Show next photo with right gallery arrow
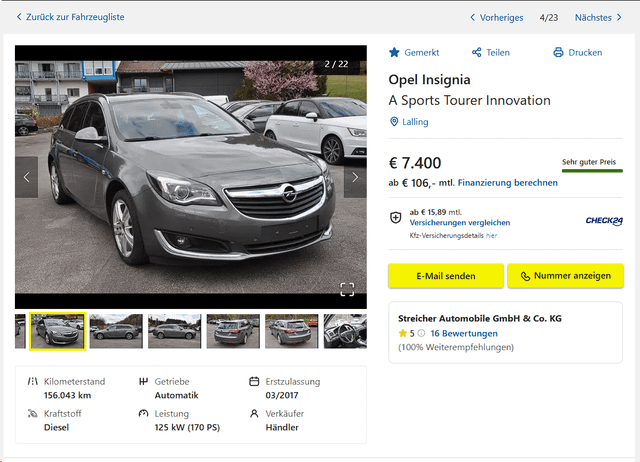The image size is (640, 462). click(x=355, y=177)
